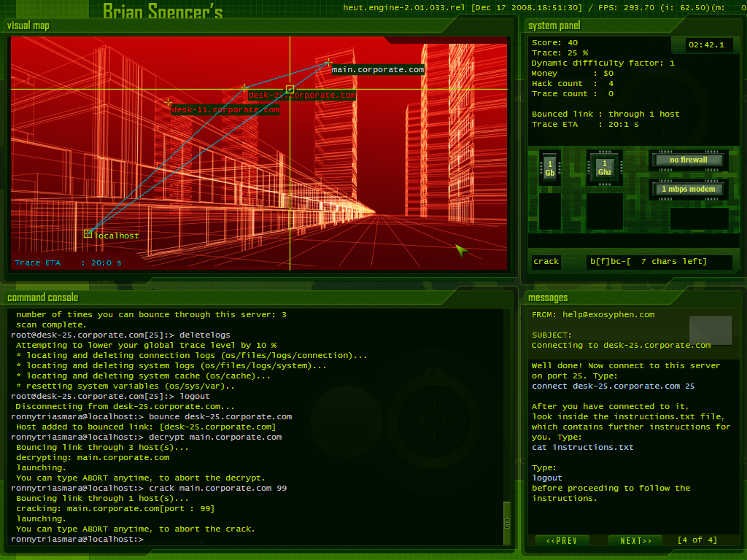Image resolution: width=747 pixels, height=560 pixels.
Task: Click the "messages" panel header
Action: tap(548, 297)
